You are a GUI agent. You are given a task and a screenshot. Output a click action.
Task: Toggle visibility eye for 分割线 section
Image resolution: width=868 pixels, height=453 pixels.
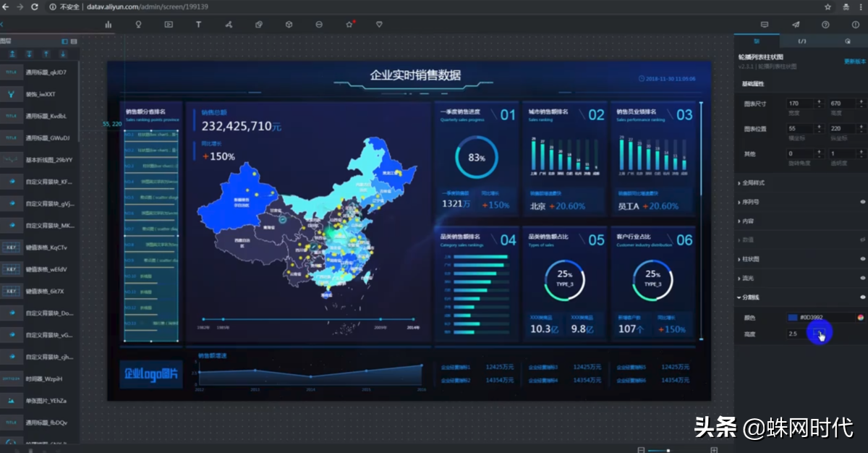[862, 297]
